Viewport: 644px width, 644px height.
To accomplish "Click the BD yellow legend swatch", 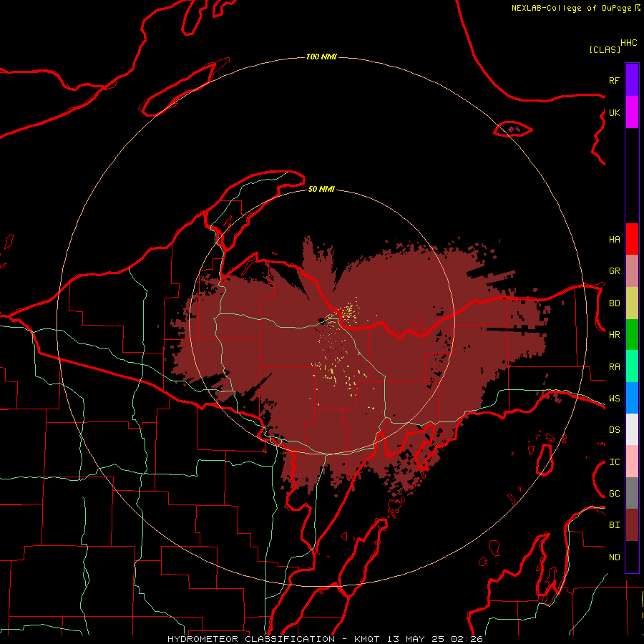I will point(632,303).
